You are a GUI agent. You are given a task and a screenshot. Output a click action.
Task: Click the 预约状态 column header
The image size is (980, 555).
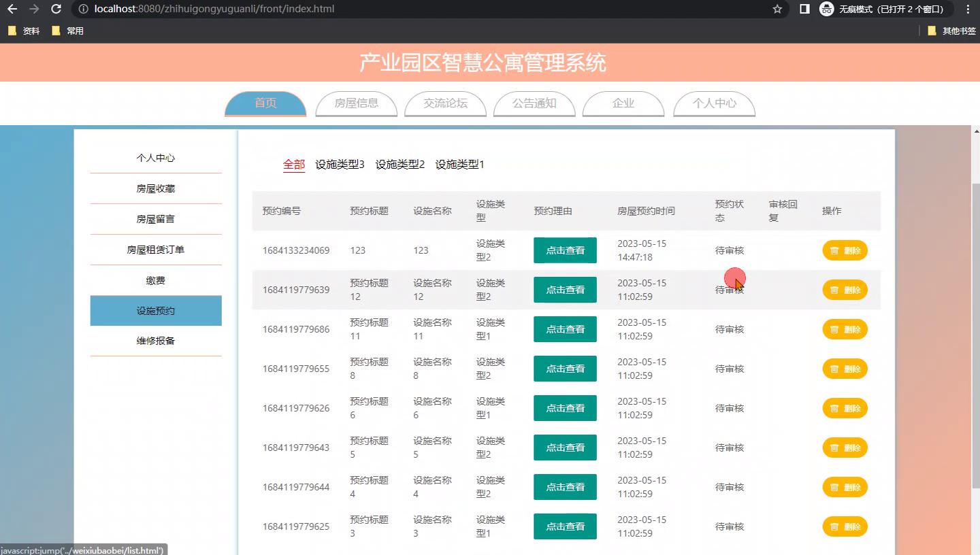730,211
